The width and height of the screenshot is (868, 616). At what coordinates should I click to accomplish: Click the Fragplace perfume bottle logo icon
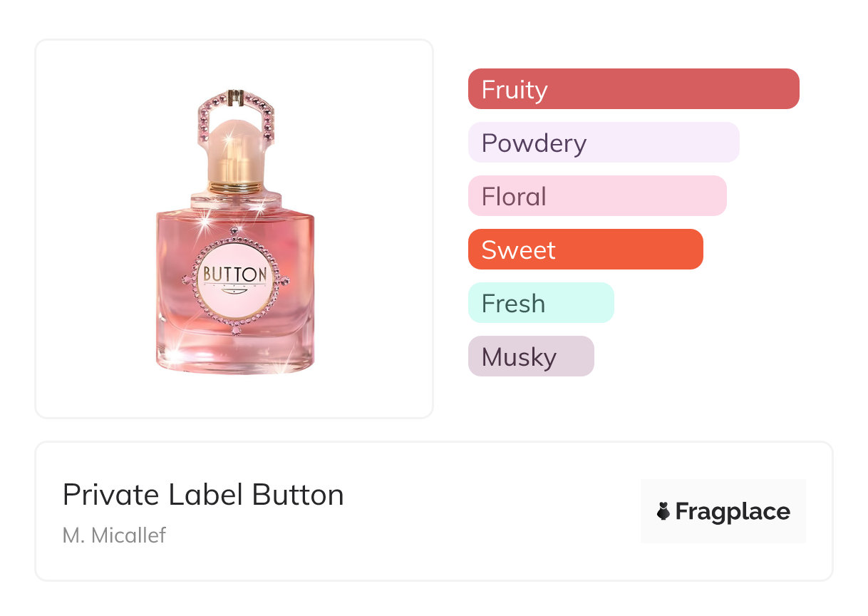tap(663, 511)
